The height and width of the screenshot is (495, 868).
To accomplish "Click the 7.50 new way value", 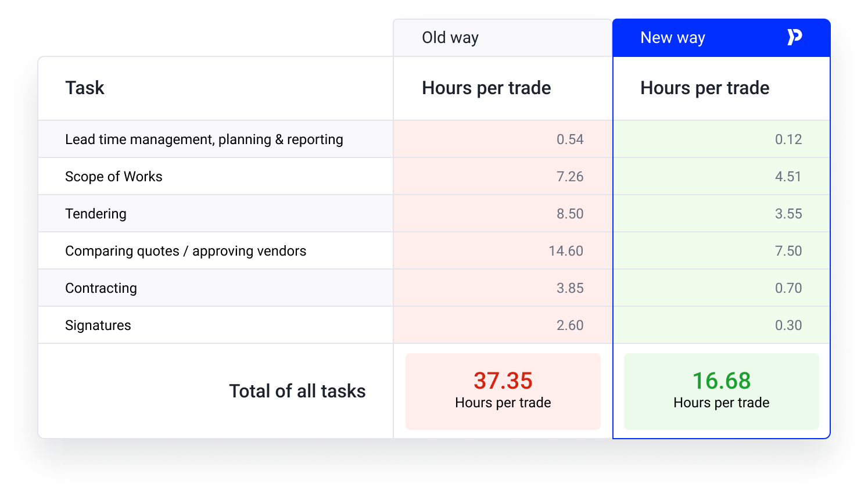I will pyautogui.click(x=788, y=251).
